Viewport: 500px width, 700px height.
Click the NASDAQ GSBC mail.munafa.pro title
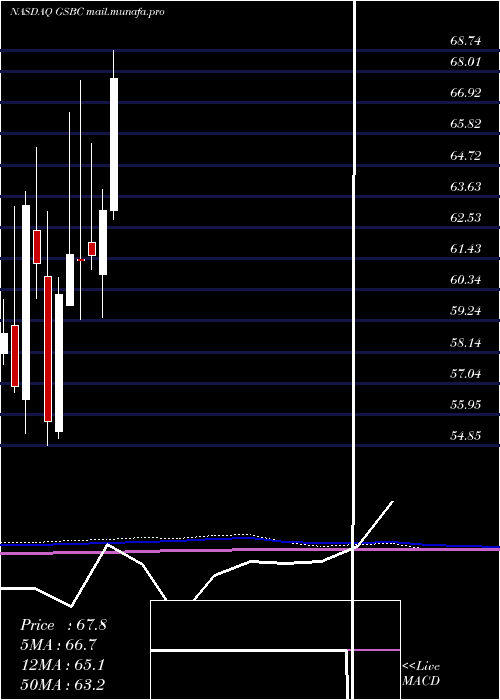pyautogui.click(x=87, y=12)
